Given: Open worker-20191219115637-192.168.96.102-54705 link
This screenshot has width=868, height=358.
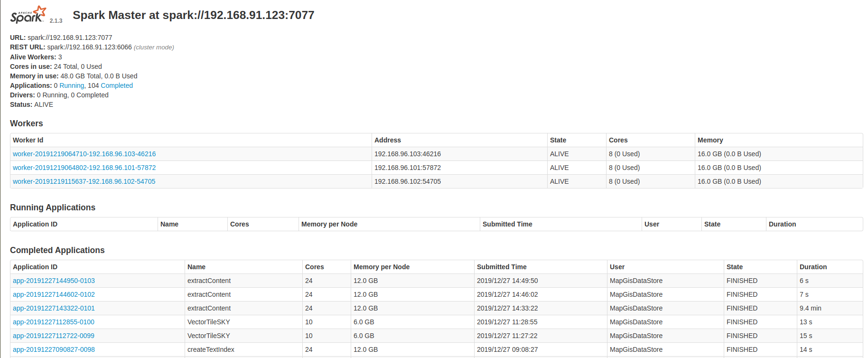Looking at the screenshot, I should click(x=84, y=181).
